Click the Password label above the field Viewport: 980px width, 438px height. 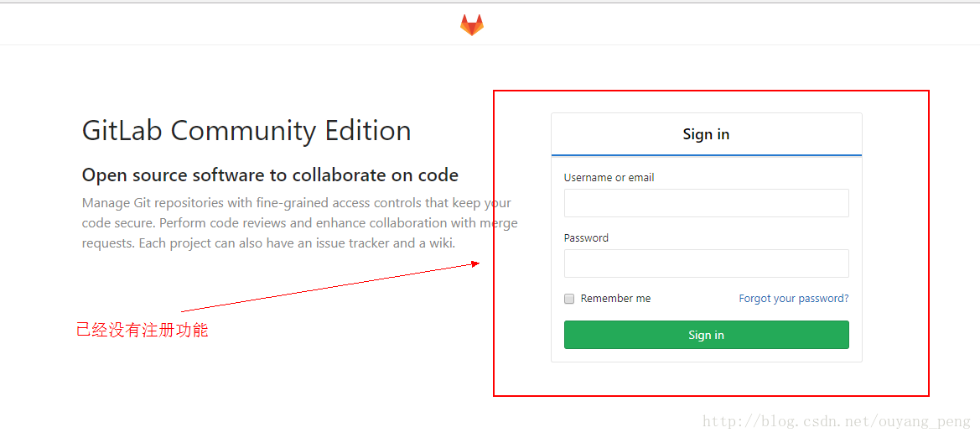click(x=586, y=237)
